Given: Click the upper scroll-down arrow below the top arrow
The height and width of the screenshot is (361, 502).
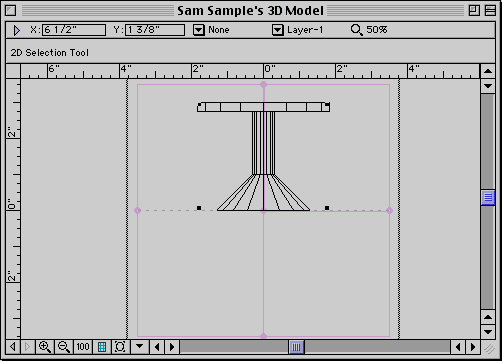Looking at the screenshot, I should pos(488,86).
